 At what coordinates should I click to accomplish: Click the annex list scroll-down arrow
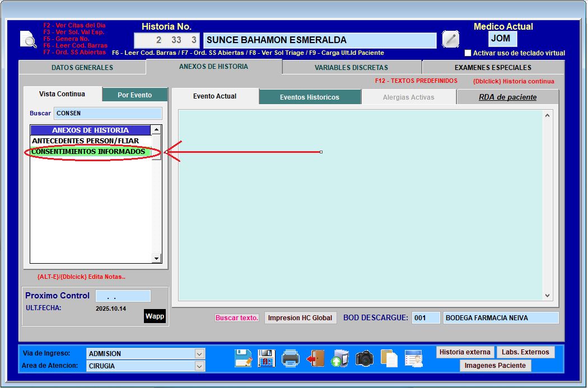[x=156, y=258]
